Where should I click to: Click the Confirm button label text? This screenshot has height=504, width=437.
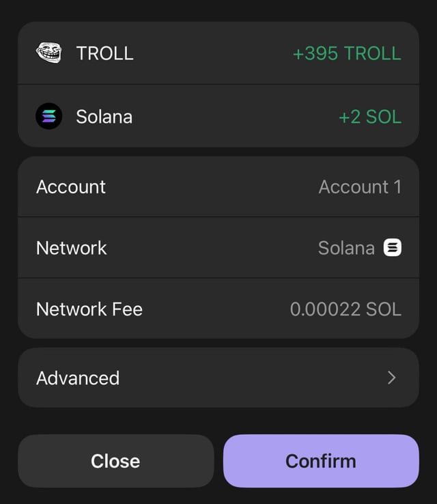(x=320, y=461)
